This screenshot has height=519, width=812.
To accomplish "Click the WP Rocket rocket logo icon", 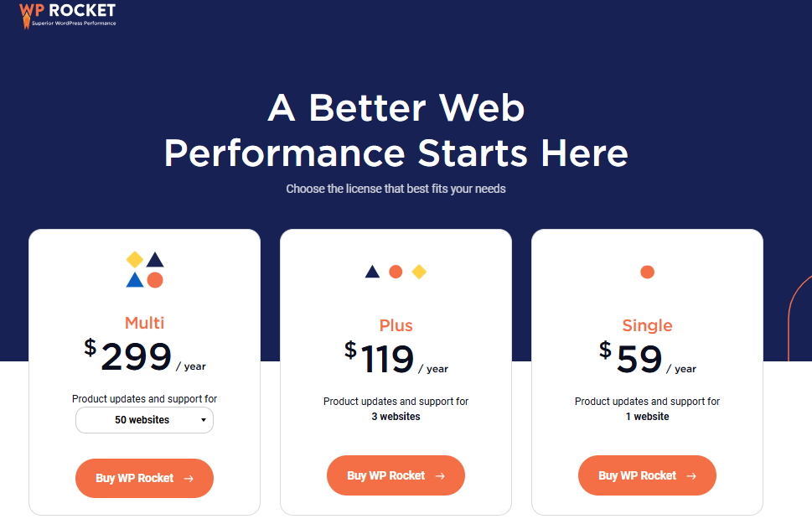I will [26, 22].
